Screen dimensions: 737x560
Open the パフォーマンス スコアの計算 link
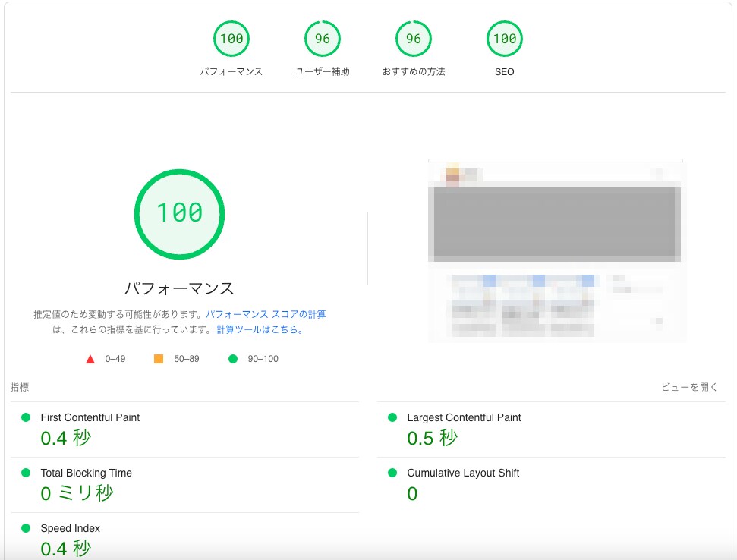266,314
